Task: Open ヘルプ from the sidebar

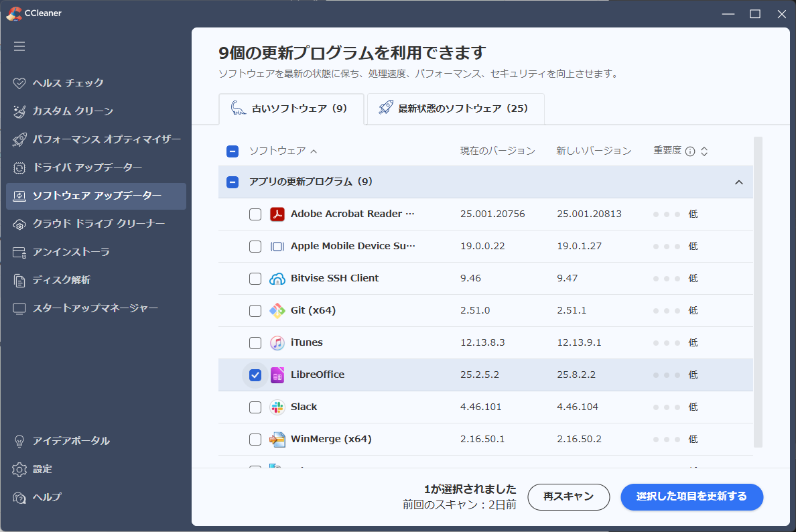Action: coord(96,497)
